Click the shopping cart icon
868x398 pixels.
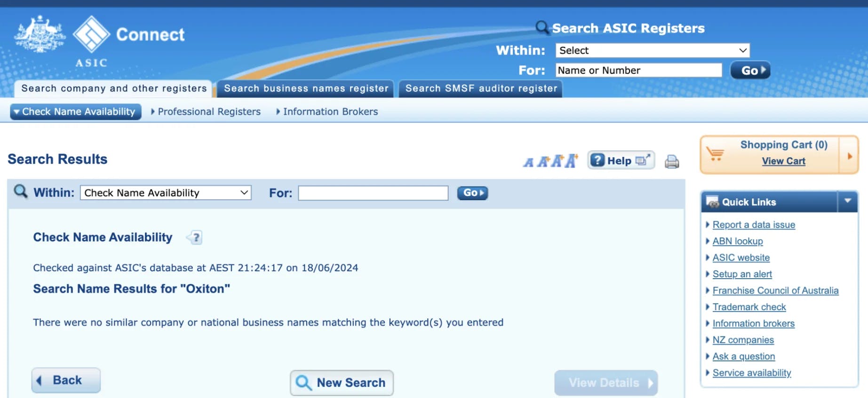point(715,154)
